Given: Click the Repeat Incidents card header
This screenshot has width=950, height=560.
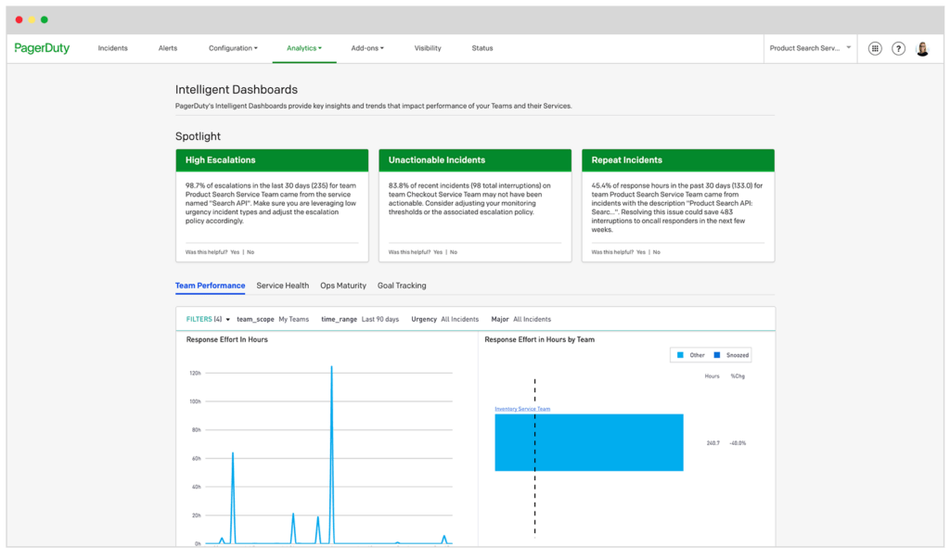Looking at the screenshot, I should coord(678,160).
